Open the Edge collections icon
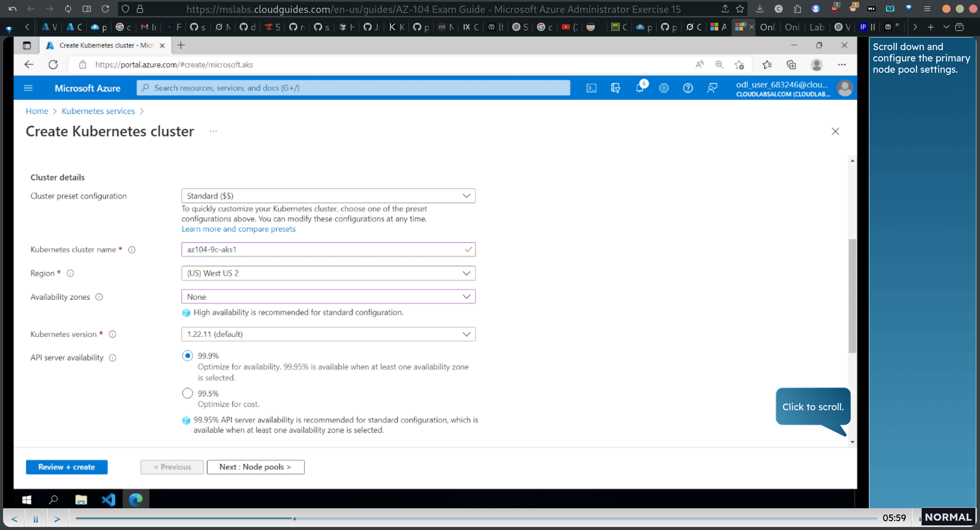The width and height of the screenshot is (980, 530). click(791, 65)
